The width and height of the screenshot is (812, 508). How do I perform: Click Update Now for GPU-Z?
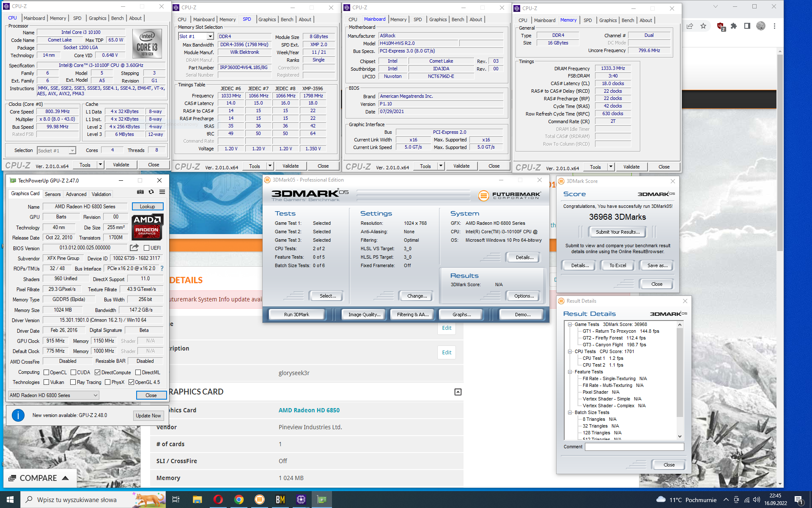[148, 416]
